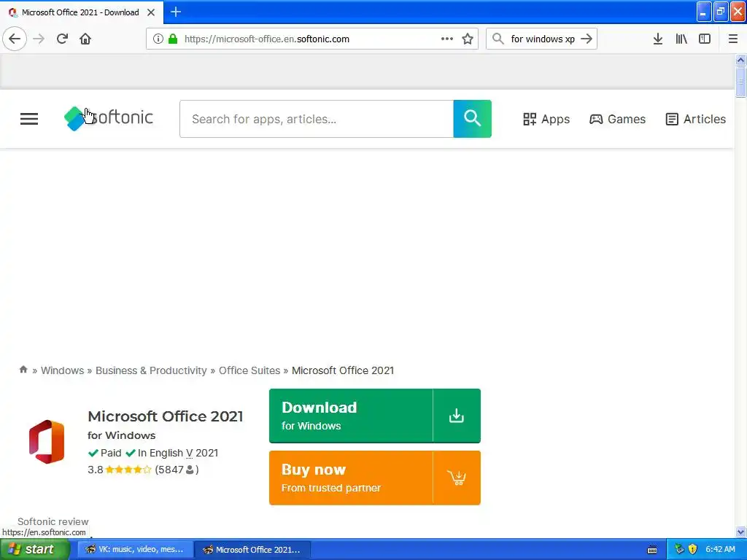Click magnifier icon in browser search box

pyautogui.click(x=498, y=39)
